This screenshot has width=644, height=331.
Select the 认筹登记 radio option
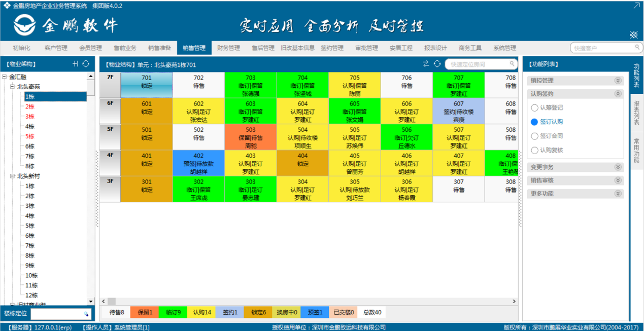[x=534, y=107]
